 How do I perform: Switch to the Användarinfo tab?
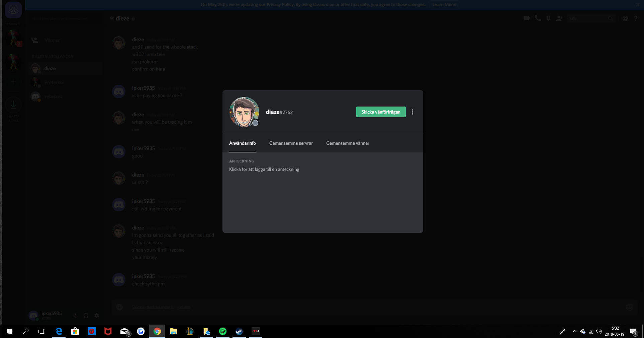[x=243, y=143]
